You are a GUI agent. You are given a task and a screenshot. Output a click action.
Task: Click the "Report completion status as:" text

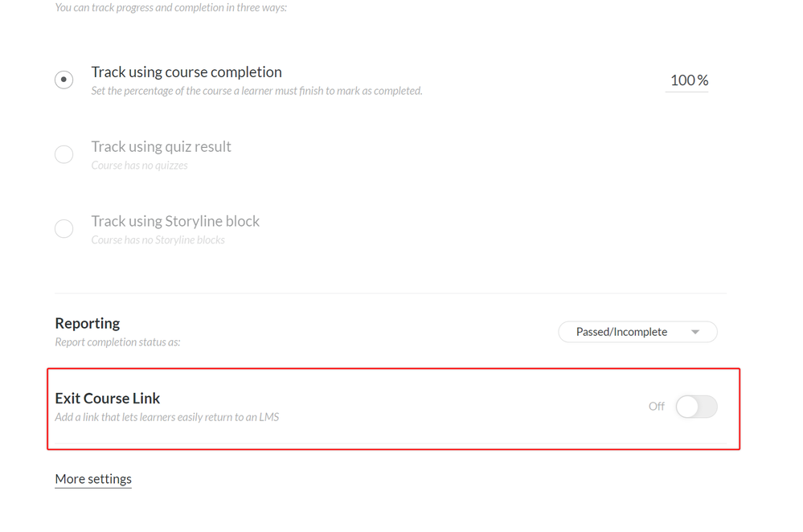tap(117, 342)
